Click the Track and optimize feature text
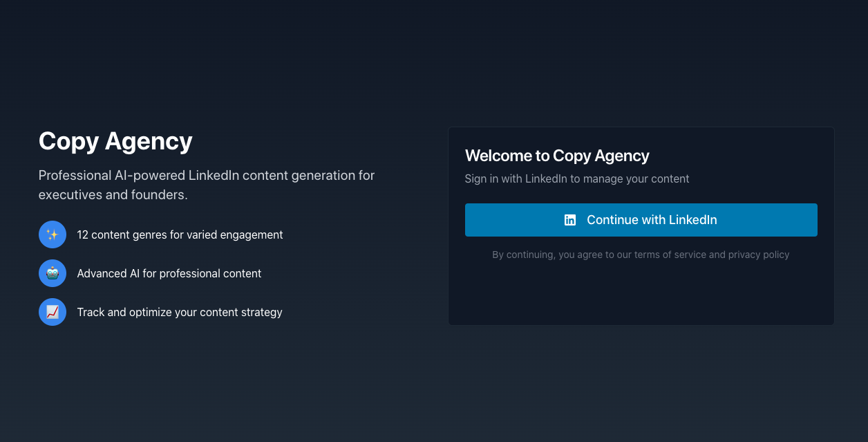Screen dimensions: 868x442 (179, 312)
